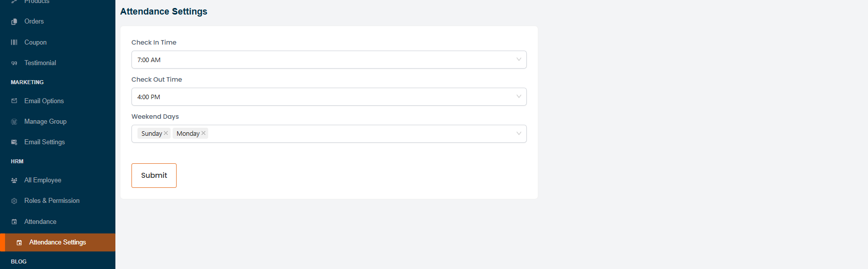Click the All Employee people icon
Screen dimensions: 868x269
click(14, 180)
